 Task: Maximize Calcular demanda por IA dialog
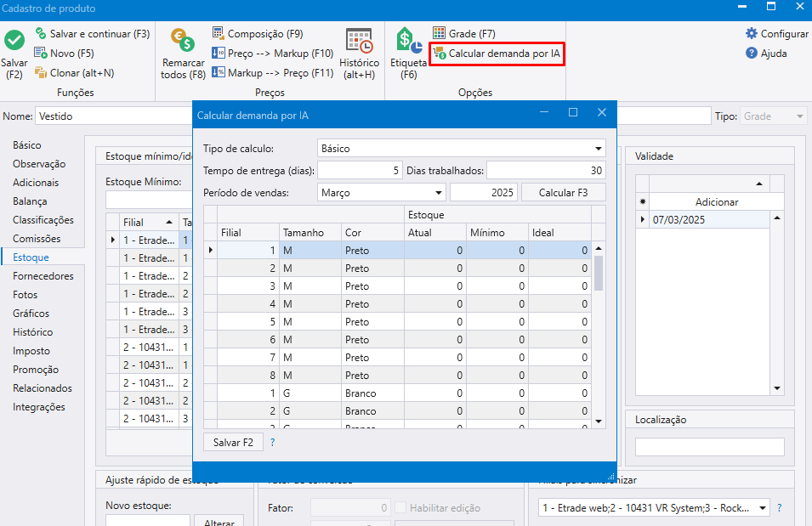pos(573,112)
